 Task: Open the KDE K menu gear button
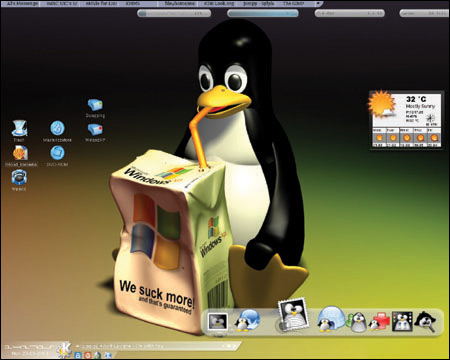coord(65,349)
